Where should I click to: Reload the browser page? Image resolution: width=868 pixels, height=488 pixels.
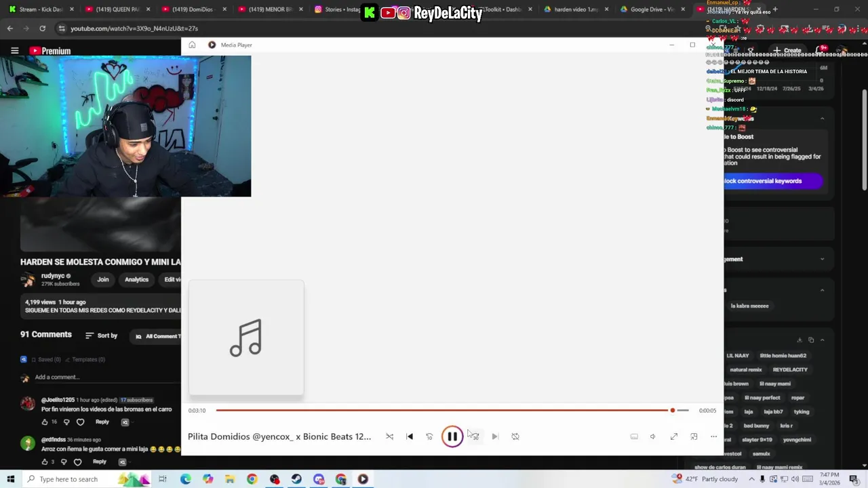tap(42, 28)
